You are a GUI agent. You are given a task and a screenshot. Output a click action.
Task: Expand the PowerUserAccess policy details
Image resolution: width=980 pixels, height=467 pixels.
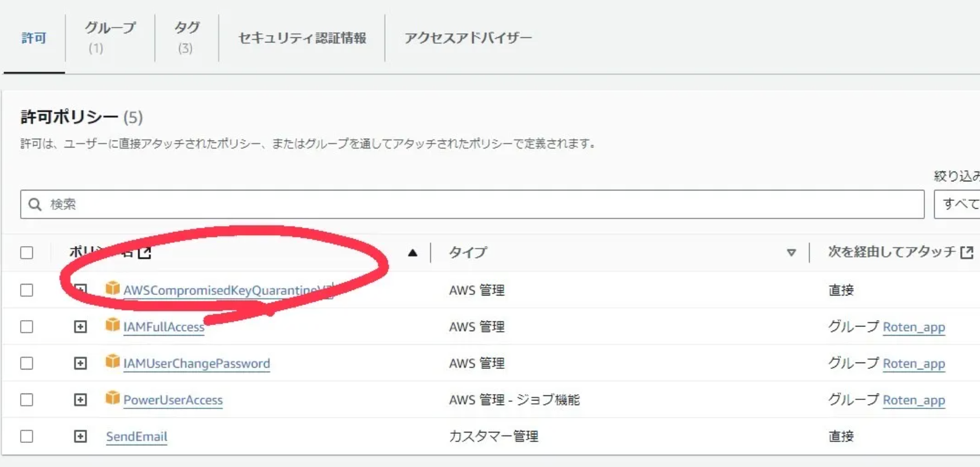(x=80, y=400)
